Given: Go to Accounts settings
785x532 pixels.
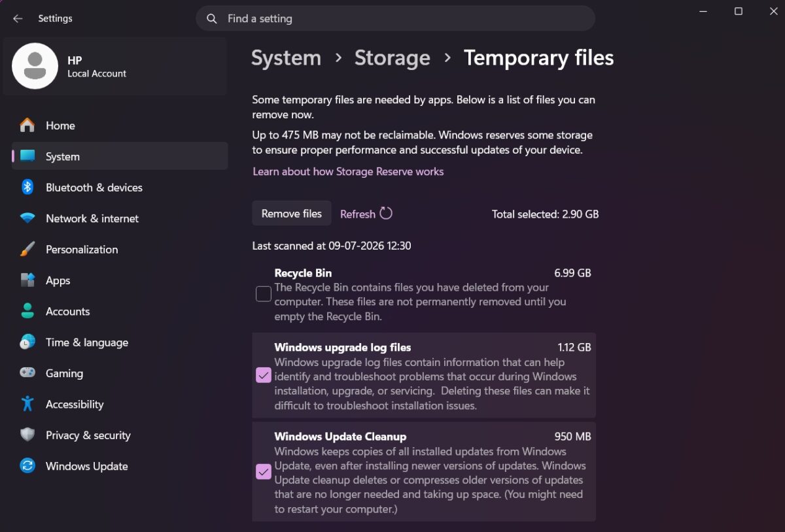Looking at the screenshot, I should tap(120, 311).
